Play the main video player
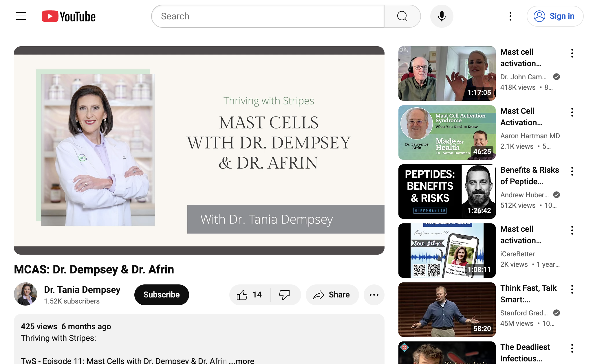The height and width of the screenshot is (364, 593). tap(199, 150)
